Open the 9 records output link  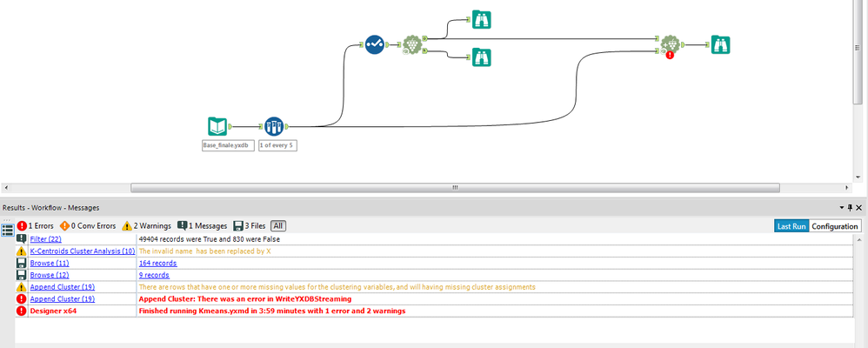coord(154,275)
